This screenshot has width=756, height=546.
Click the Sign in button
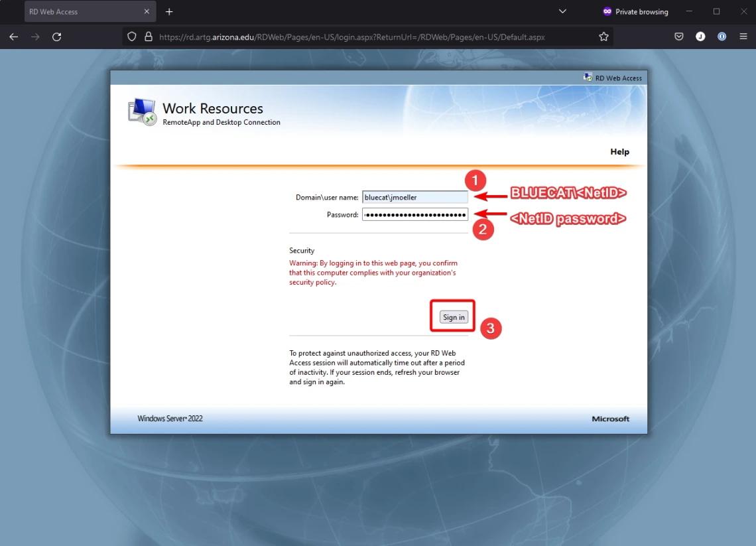coord(453,317)
